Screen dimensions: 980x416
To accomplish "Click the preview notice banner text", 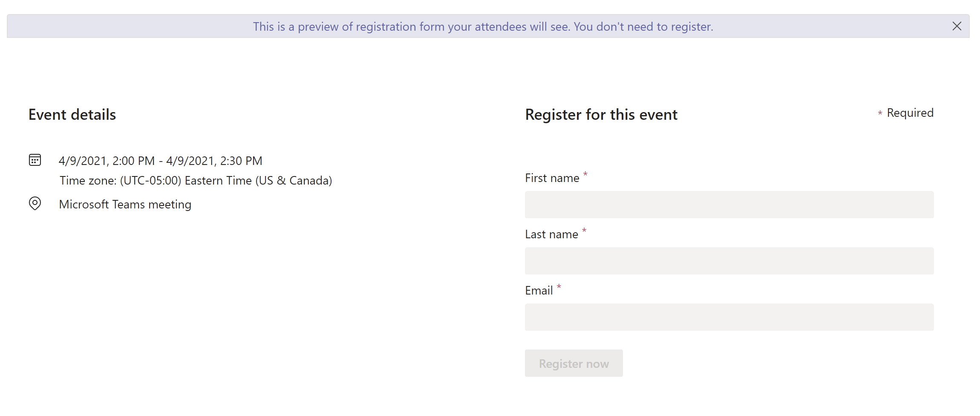I will pyautogui.click(x=483, y=26).
